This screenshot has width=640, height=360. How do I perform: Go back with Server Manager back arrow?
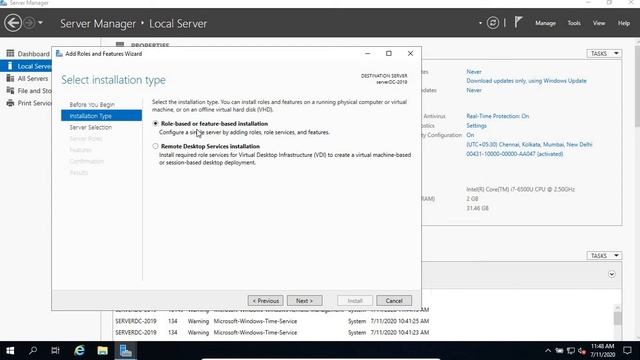(13, 23)
